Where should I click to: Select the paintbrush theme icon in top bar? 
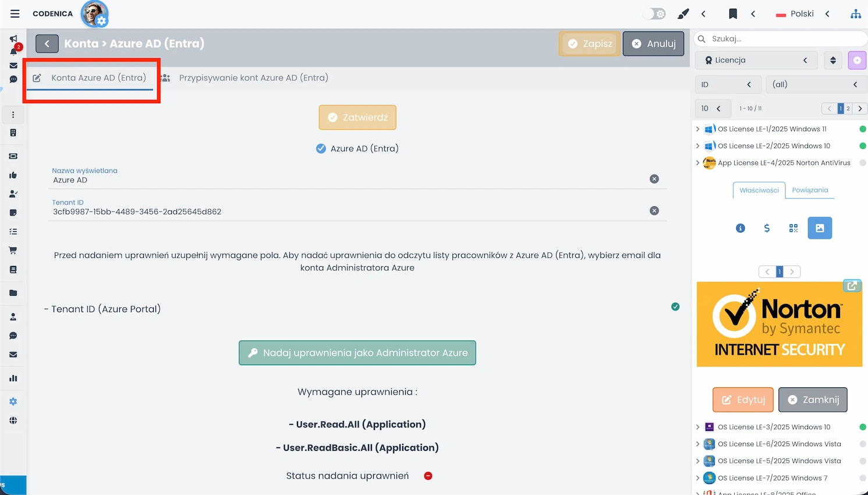(x=682, y=13)
